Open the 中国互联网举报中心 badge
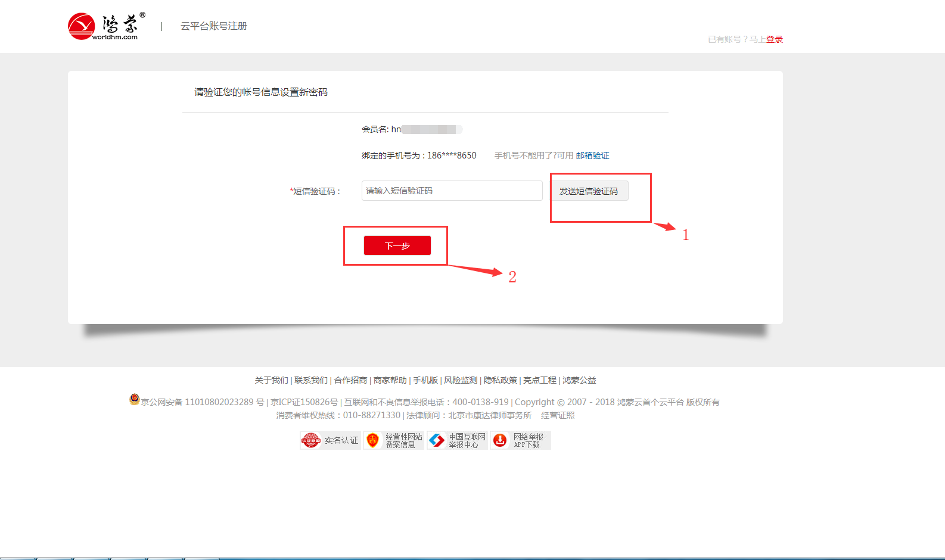 [x=458, y=440]
